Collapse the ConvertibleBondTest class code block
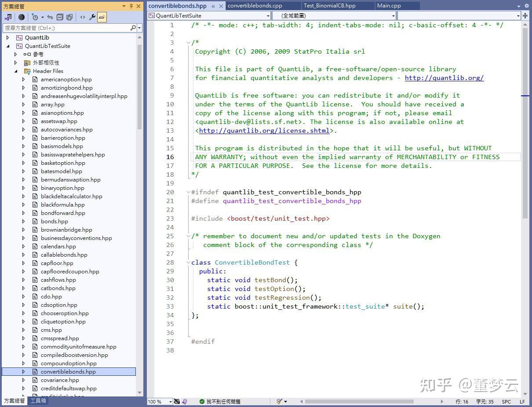 [188, 262]
